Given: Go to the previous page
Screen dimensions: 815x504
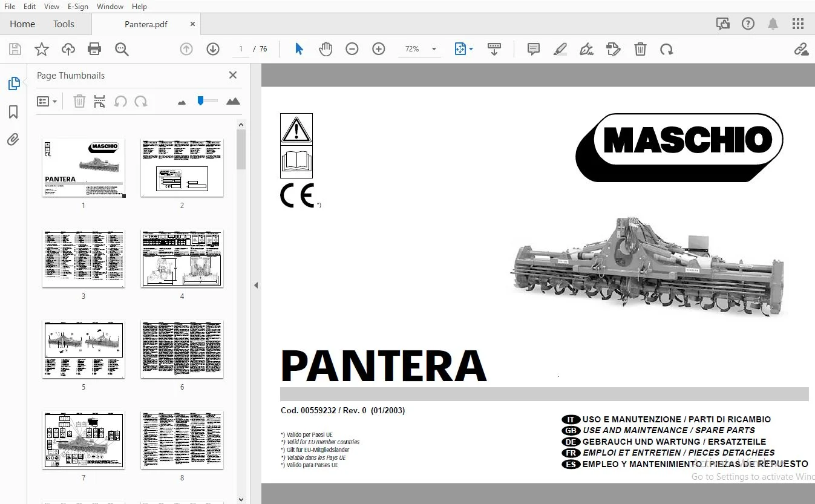Looking at the screenshot, I should [186, 49].
